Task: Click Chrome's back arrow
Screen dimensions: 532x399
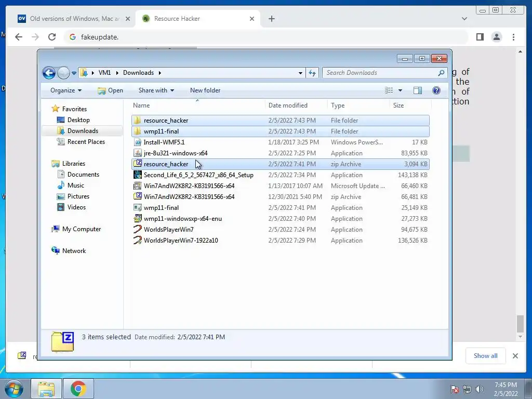Action: pos(19,37)
